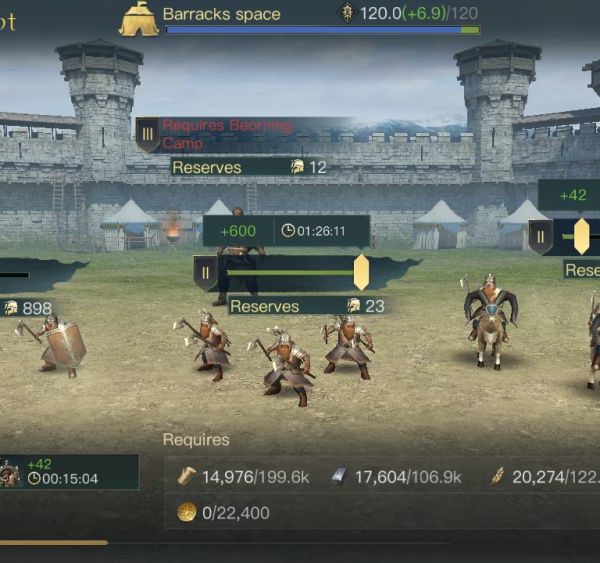The height and width of the screenshot is (563, 600).
Task: Select the tier III shield badge
Action: pyautogui.click(x=148, y=135)
